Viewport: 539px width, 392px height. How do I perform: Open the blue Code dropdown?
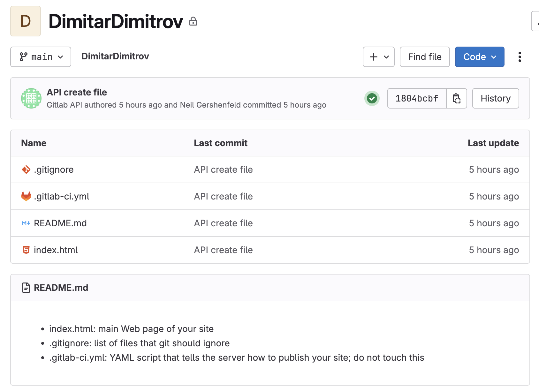(x=479, y=57)
